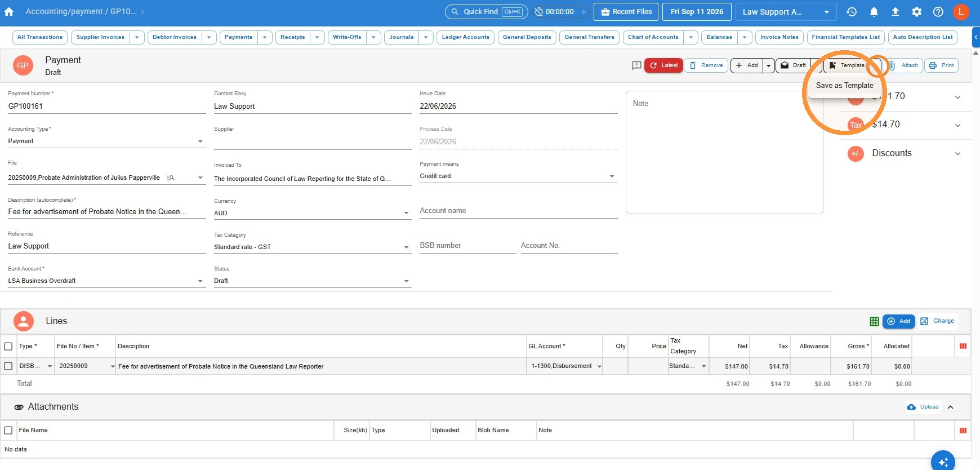Open the history clock icon
Screen dimensions: 980x470
pyautogui.click(x=852, y=12)
